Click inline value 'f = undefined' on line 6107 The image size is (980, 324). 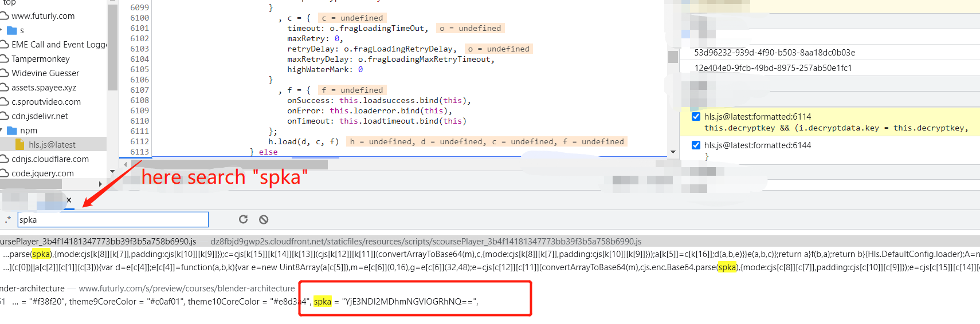(x=352, y=90)
